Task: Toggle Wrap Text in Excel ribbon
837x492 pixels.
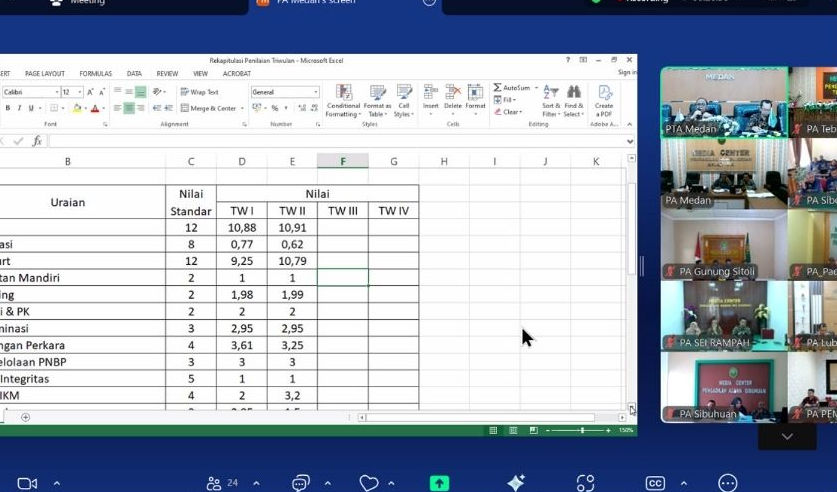Action: click(x=199, y=92)
